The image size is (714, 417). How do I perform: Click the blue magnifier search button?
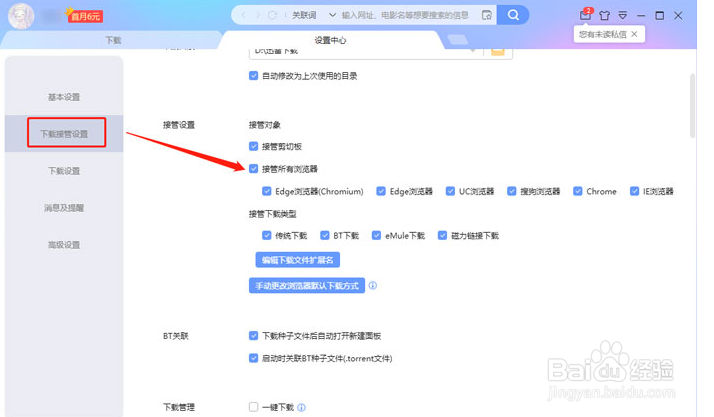513,15
